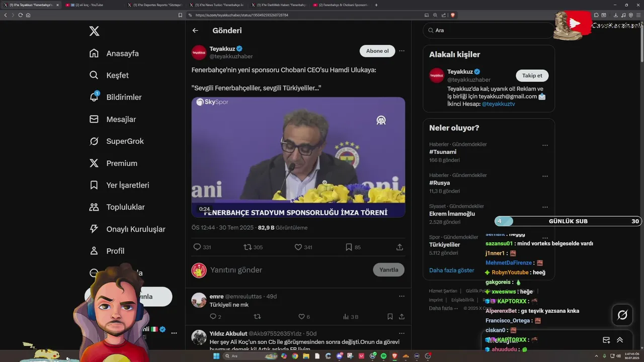Open Bildirimler notifications

116,97
